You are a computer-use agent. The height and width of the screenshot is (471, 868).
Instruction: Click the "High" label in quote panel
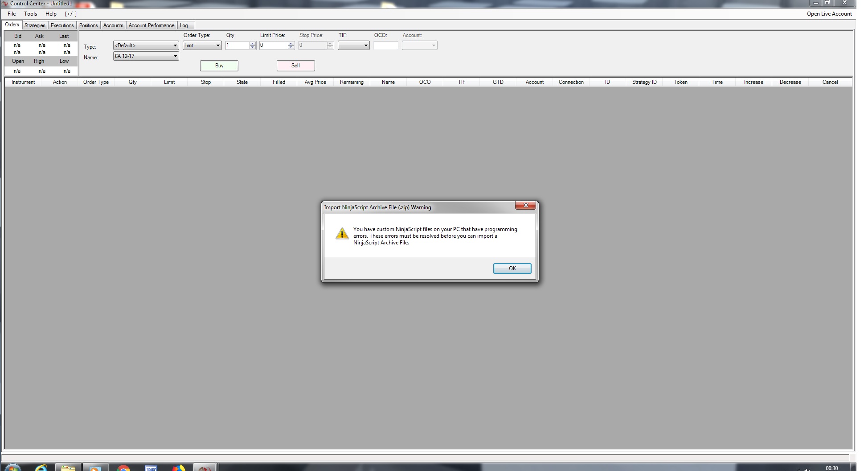coord(39,61)
